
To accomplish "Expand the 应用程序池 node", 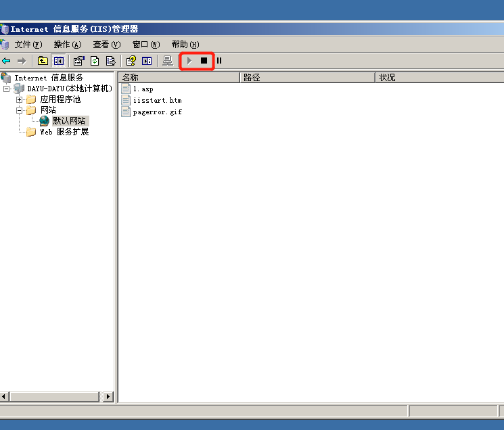I will coord(20,99).
